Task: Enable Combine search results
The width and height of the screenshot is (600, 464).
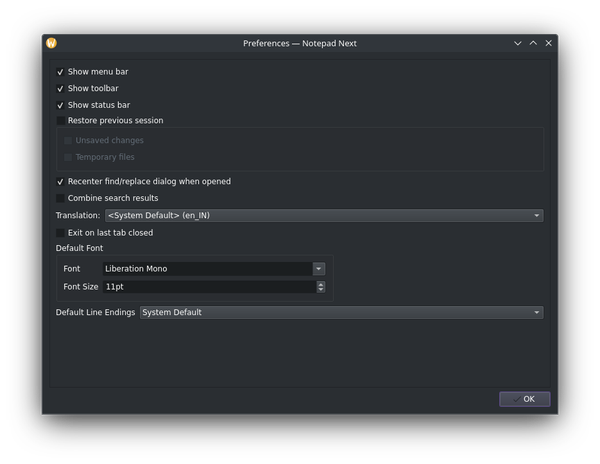Action: (x=61, y=198)
